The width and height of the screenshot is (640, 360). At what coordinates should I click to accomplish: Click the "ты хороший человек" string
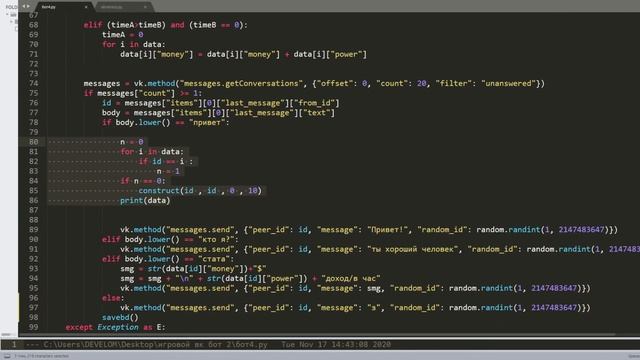412,249
